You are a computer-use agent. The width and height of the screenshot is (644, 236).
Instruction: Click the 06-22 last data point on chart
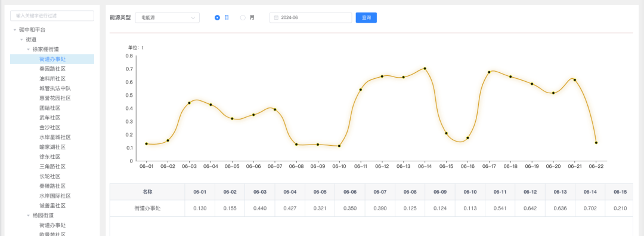596,143
